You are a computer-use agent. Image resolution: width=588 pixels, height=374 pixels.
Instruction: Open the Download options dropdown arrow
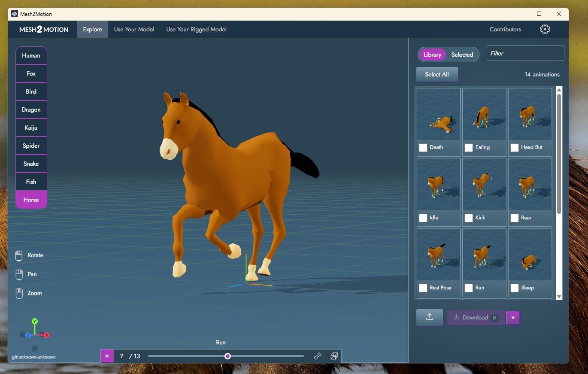pos(513,318)
